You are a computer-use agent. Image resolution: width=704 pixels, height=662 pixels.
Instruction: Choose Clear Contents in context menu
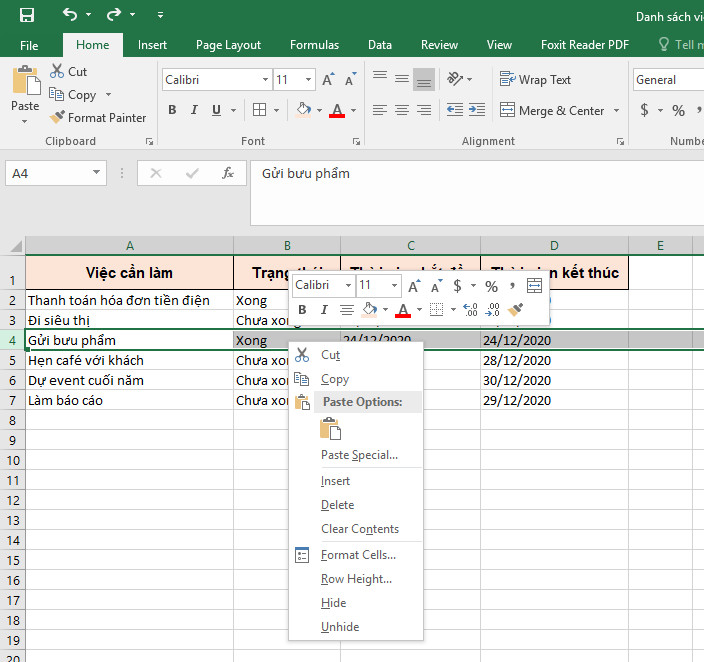click(356, 529)
